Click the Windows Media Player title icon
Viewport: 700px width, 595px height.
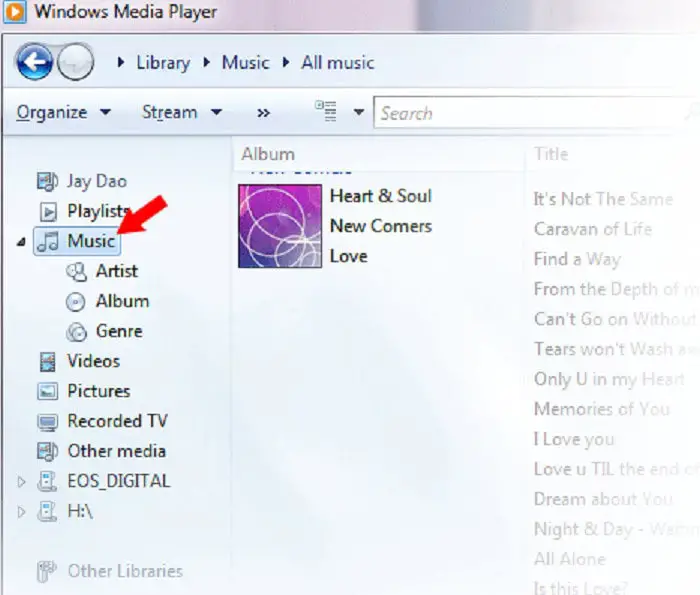(16, 12)
